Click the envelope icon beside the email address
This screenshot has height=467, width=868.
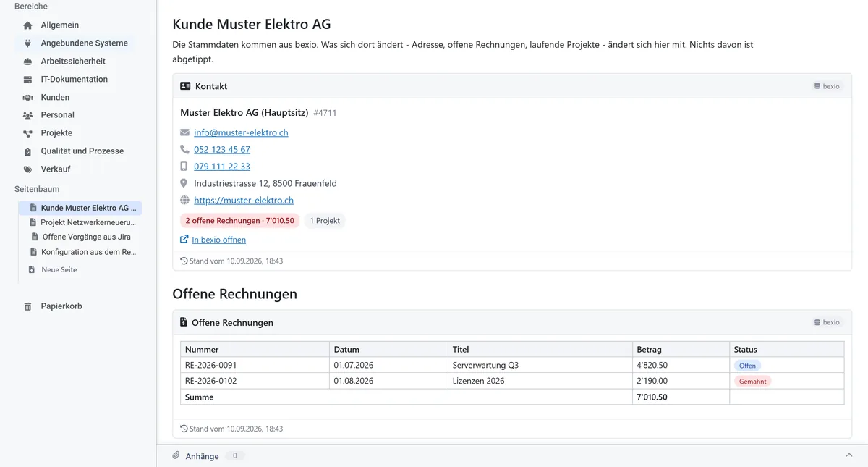tap(184, 132)
